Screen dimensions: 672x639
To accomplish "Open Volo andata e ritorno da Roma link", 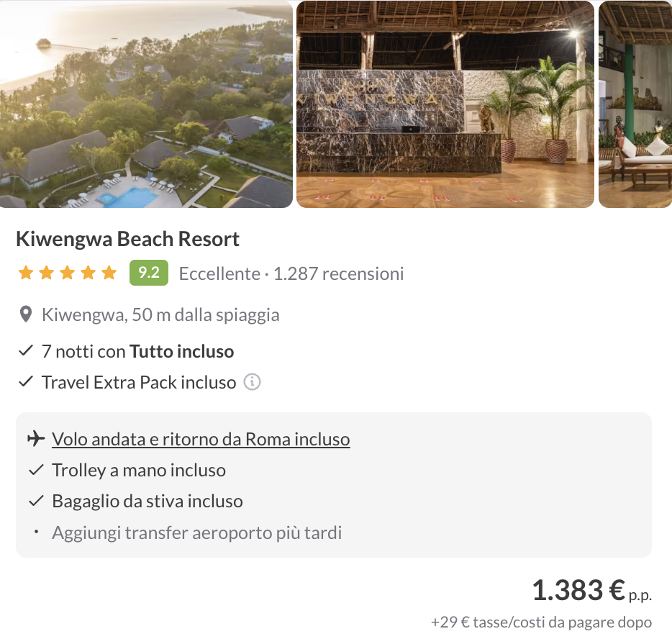I will [x=201, y=439].
